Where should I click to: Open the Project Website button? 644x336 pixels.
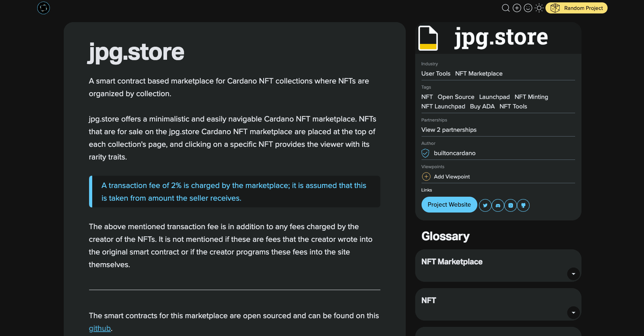pyautogui.click(x=449, y=205)
